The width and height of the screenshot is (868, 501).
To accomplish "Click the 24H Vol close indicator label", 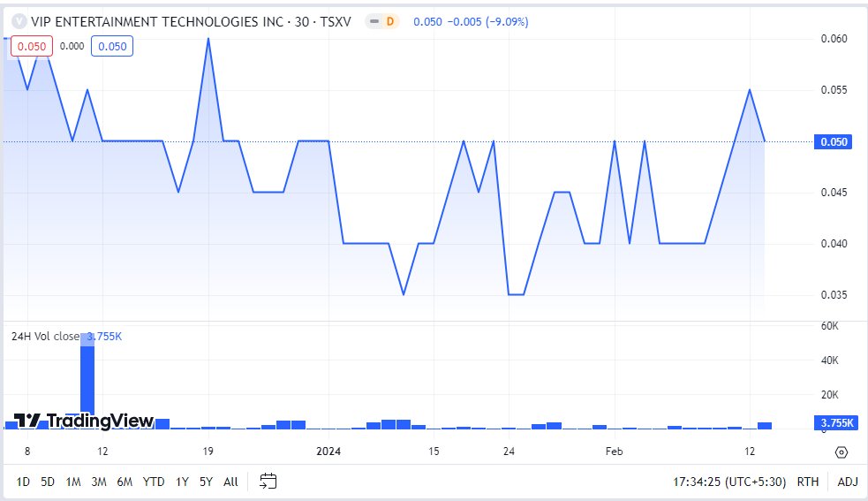I will 45,337.
